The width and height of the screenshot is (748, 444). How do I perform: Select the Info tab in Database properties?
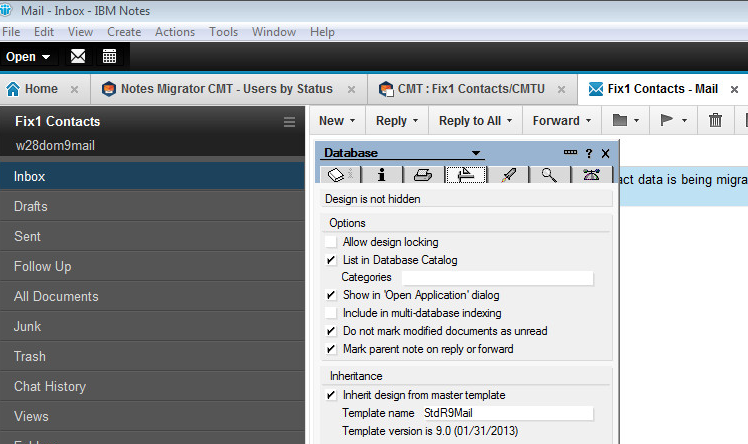pyautogui.click(x=381, y=175)
